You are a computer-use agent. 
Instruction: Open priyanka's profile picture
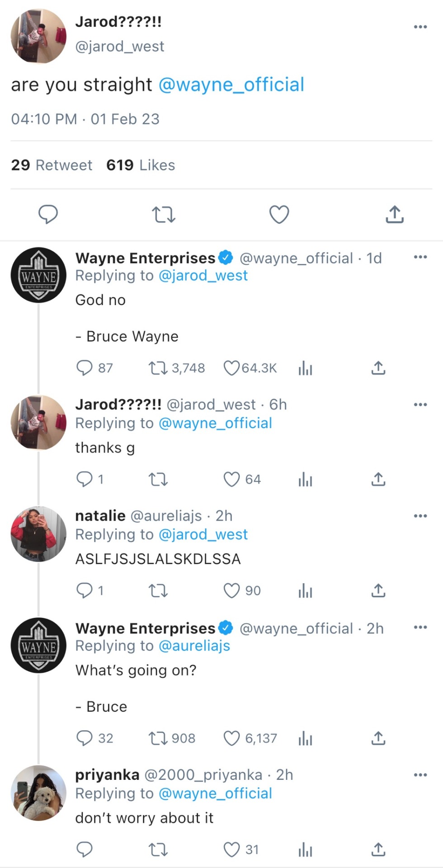pos(38,793)
